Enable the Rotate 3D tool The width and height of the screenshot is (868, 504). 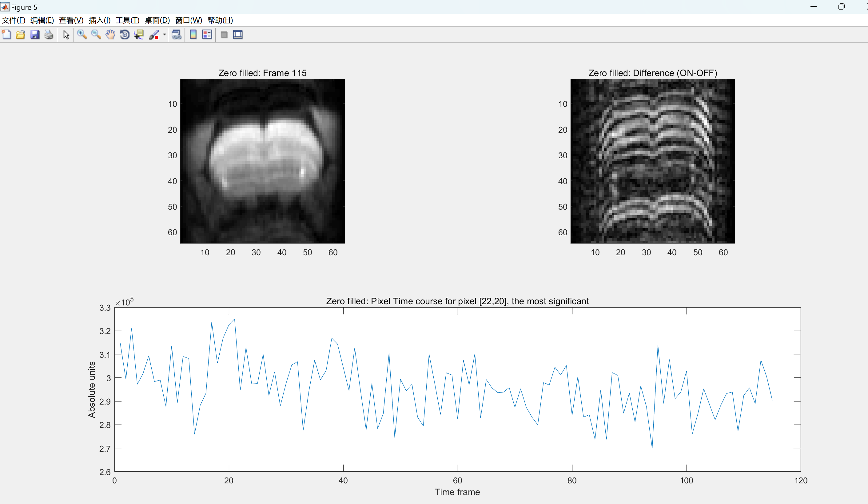coord(124,34)
